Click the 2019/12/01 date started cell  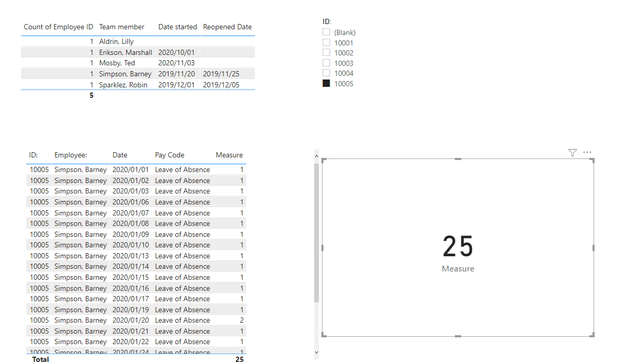(176, 85)
